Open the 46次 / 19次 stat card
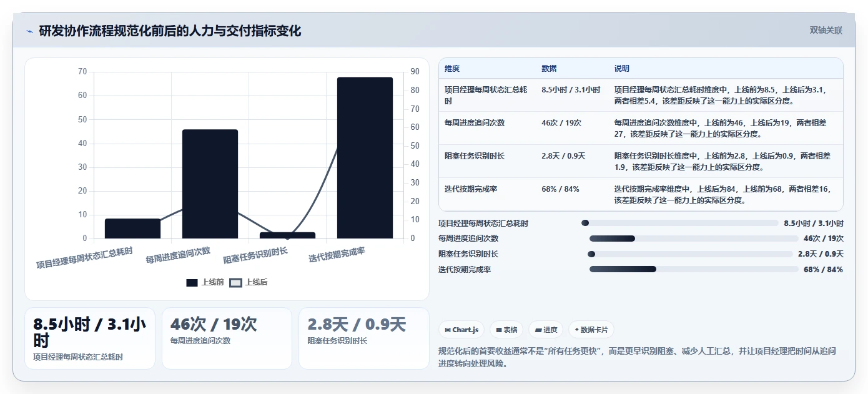 227,338
